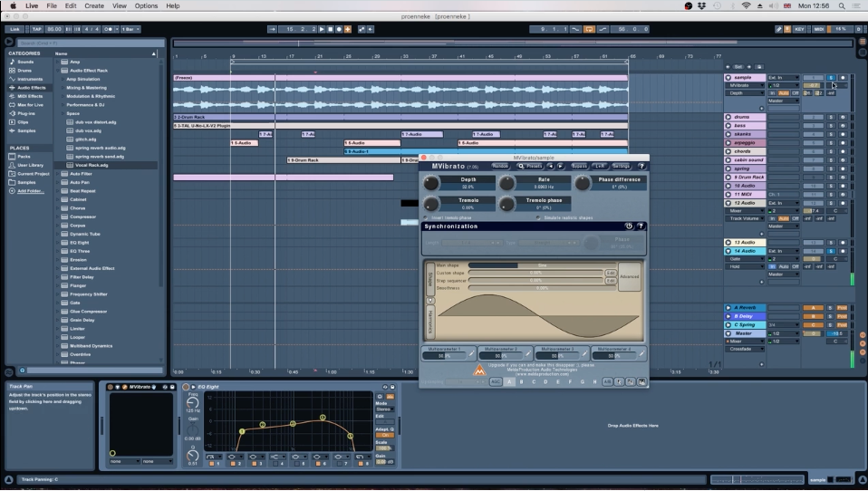Image resolution: width=868 pixels, height=491 pixels.
Task: Select the Max for Live category
Action: pos(30,104)
